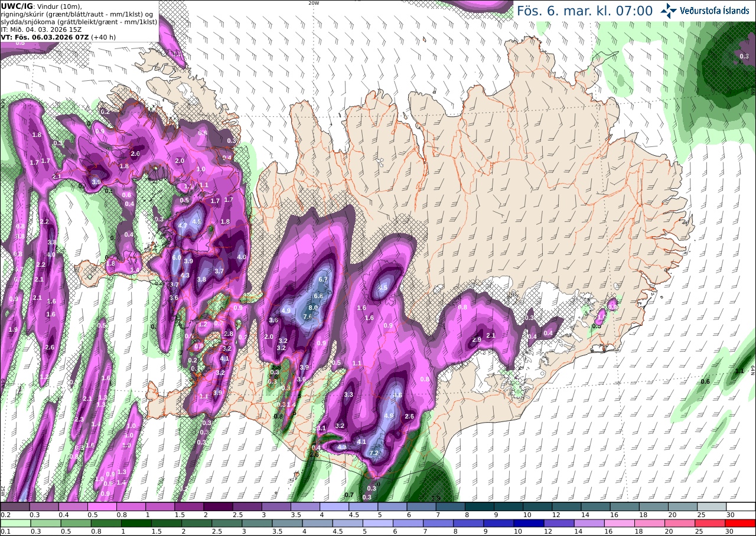This screenshot has height=536, width=756.
Task: Pick upper legend pale grey swatch 25 to 30
Action: 712,506
